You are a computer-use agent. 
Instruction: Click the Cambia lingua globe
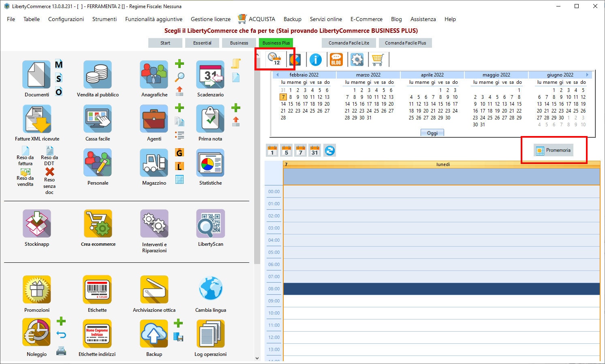coord(210,289)
